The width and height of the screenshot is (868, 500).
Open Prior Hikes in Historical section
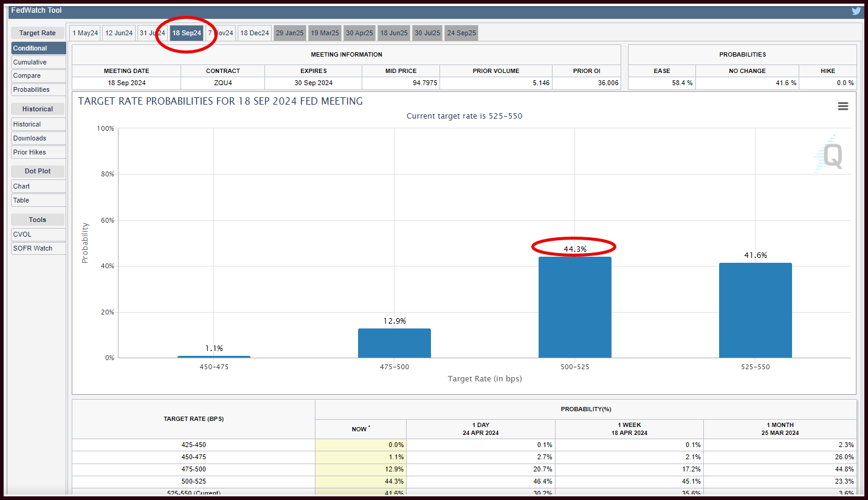coord(38,152)
